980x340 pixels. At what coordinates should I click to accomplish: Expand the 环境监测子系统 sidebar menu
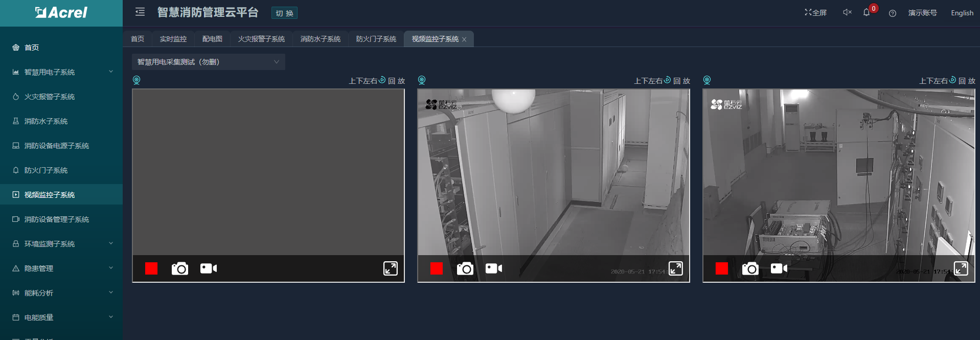coord(61,244)
